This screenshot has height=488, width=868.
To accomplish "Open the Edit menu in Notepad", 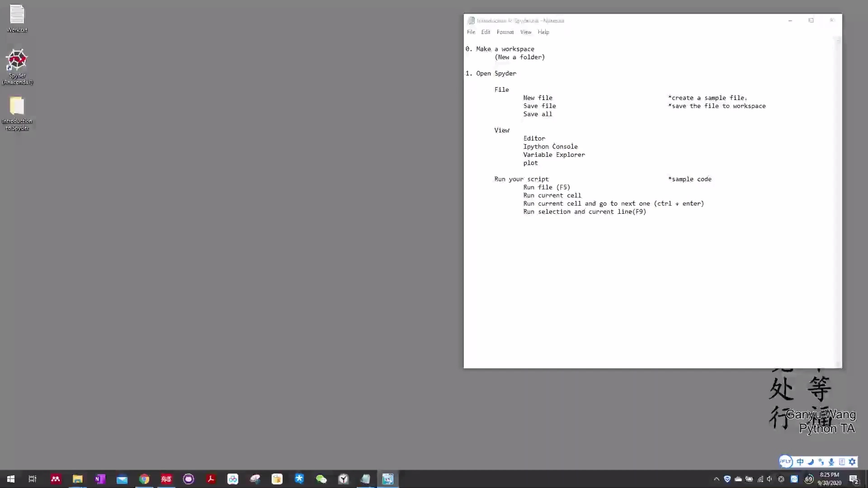I will 486,32.
